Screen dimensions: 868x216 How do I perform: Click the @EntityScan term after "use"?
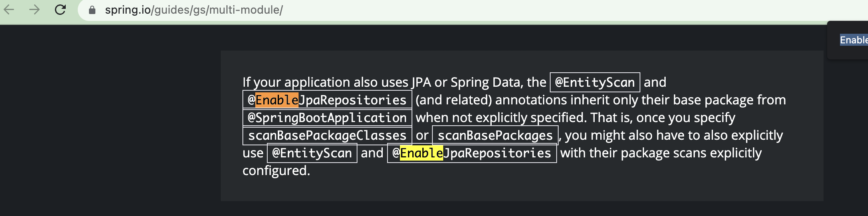click(312, 153)
